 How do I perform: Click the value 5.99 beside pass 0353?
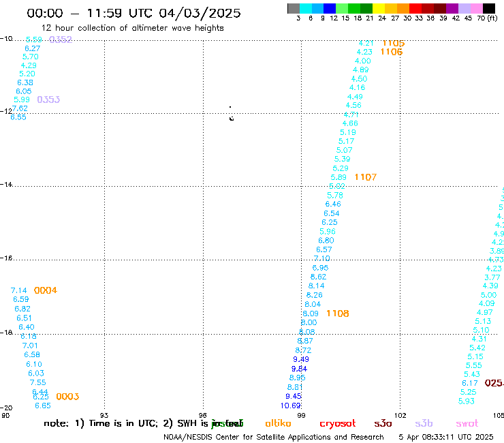[22, 100]
